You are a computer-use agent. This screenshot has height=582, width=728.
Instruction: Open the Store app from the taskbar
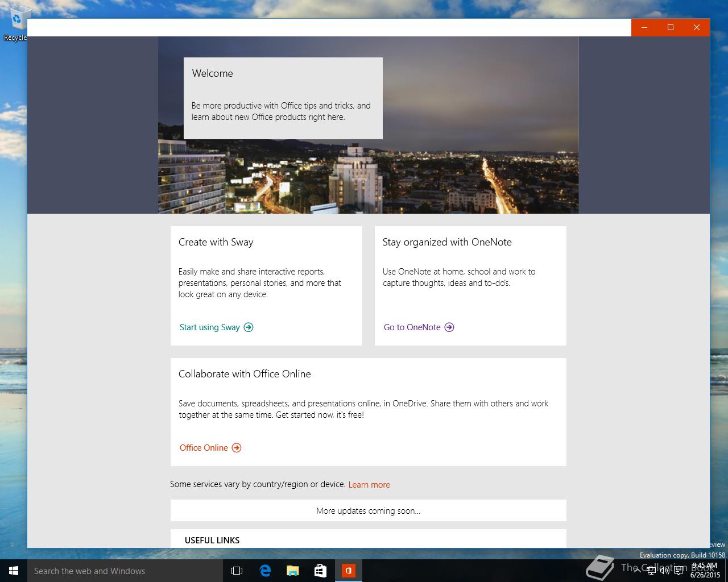321,571
